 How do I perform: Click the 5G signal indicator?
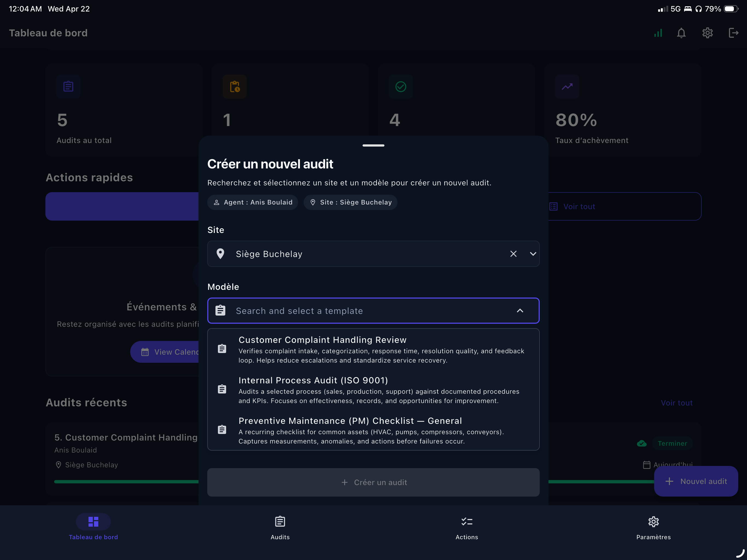click(x=675, y=9)
